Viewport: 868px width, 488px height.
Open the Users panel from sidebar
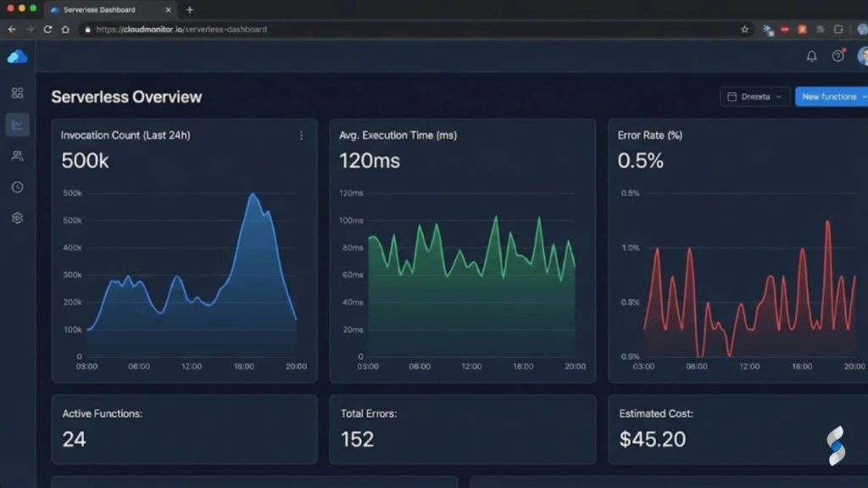(18, 155)
